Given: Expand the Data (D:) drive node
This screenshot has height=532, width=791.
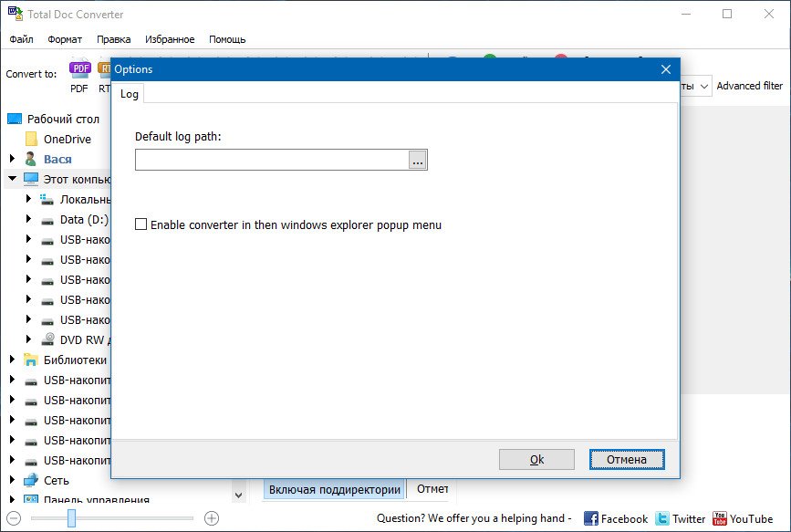Looking at the screenshot, I should click(x=29, y=219).
